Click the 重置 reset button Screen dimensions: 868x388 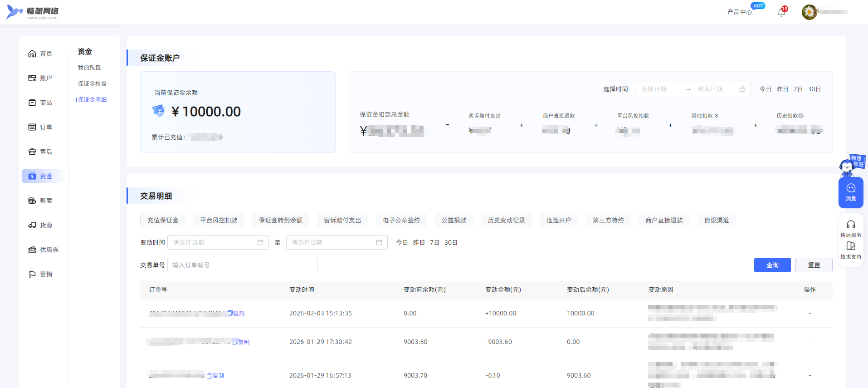point(814,265)
